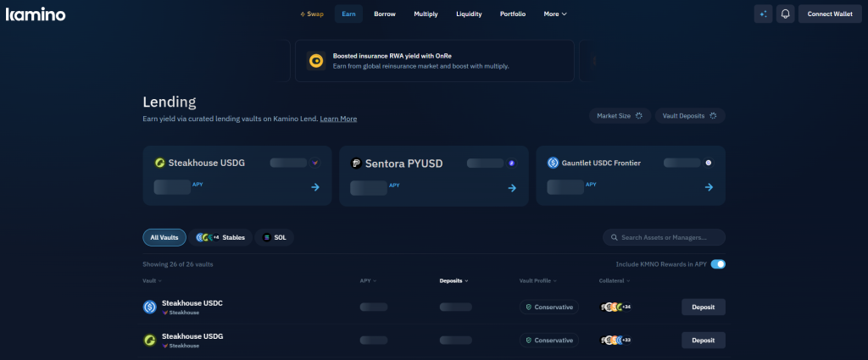Click the Gauntlet USDC Frontier token icon

[553, 163]
